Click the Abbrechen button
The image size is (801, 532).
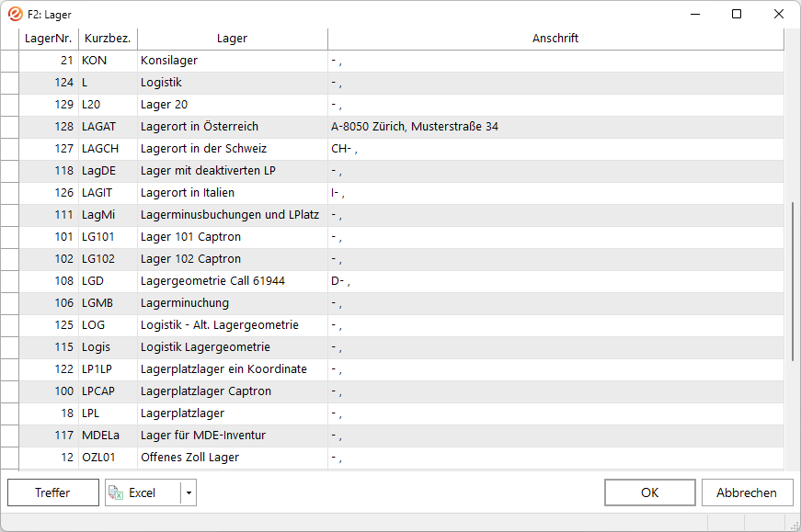coord(747,492)
